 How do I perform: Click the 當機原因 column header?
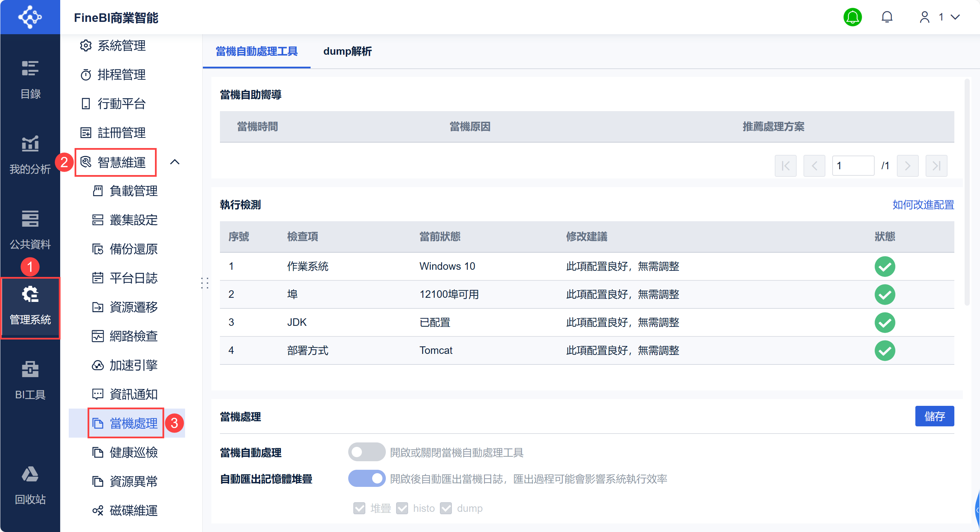click(470, 127)
